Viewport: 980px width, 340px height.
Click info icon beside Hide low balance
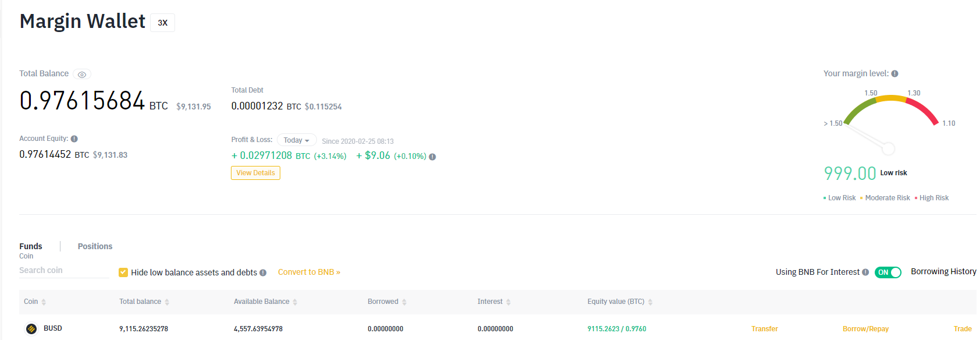coord(263,273)
